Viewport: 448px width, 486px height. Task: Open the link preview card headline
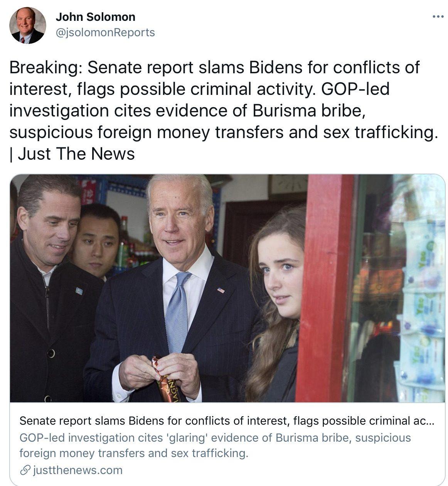[227, 421]
